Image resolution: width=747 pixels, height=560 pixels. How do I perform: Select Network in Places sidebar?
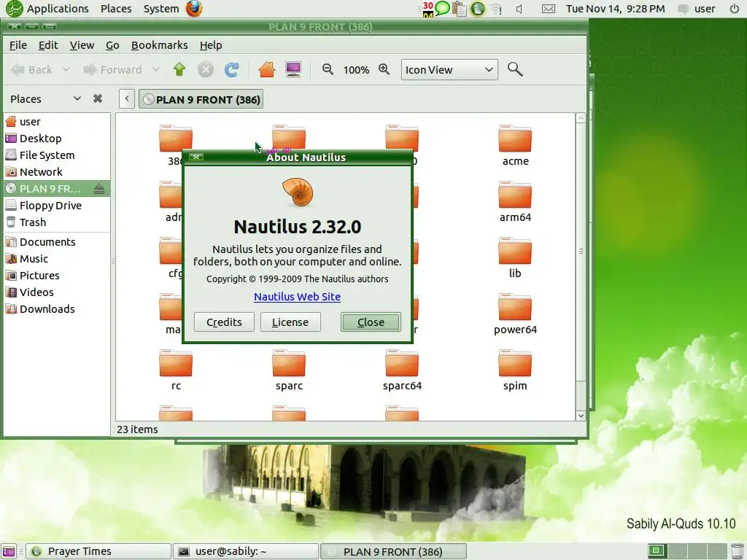click(57, 171)
